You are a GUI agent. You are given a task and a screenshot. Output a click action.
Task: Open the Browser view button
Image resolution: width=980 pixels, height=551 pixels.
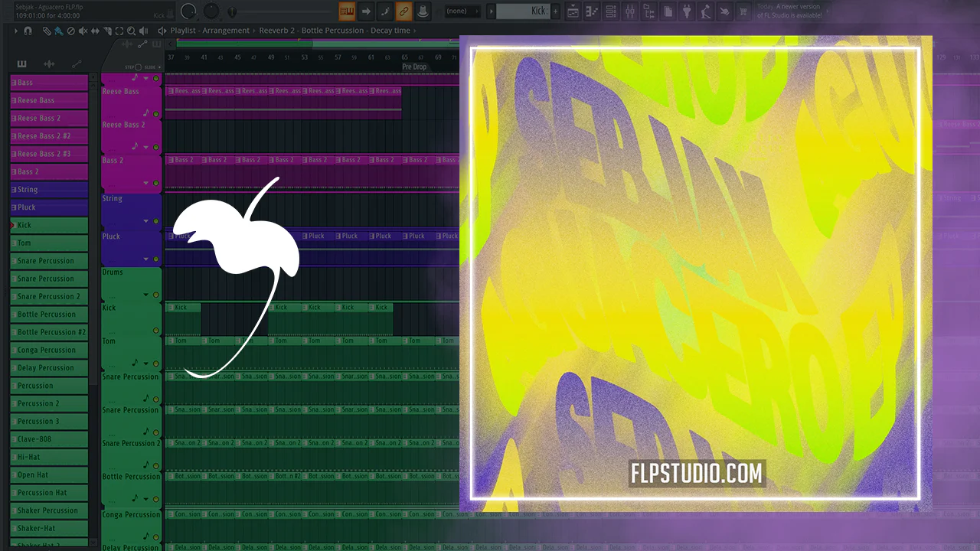[x=649, y=11]
